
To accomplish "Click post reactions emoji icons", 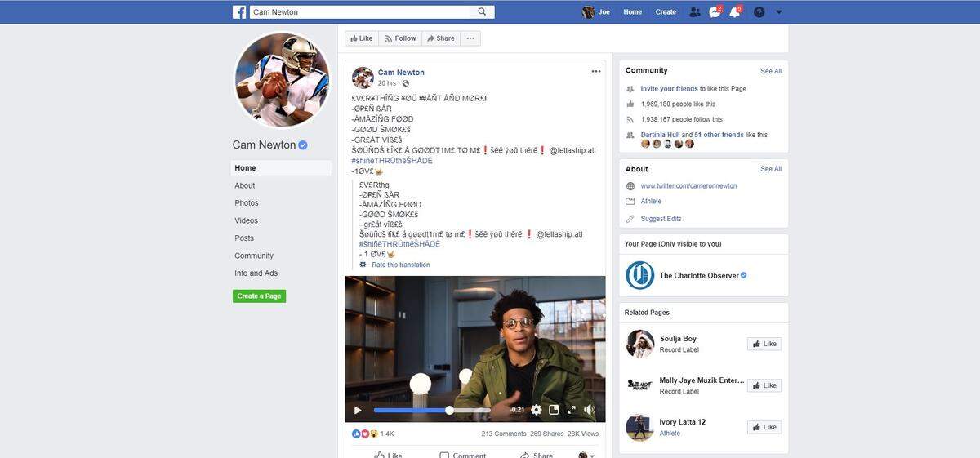I will [365, 434].
